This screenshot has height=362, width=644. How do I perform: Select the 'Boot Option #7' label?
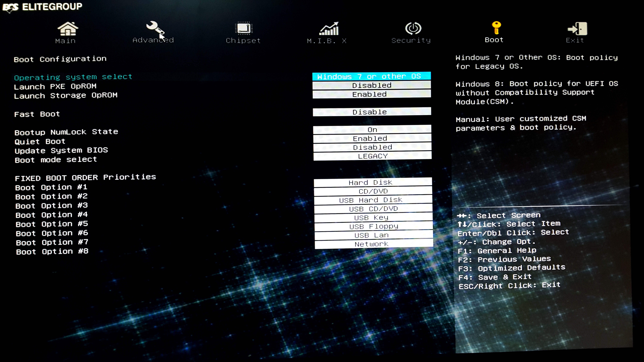[x=52, y=242]
